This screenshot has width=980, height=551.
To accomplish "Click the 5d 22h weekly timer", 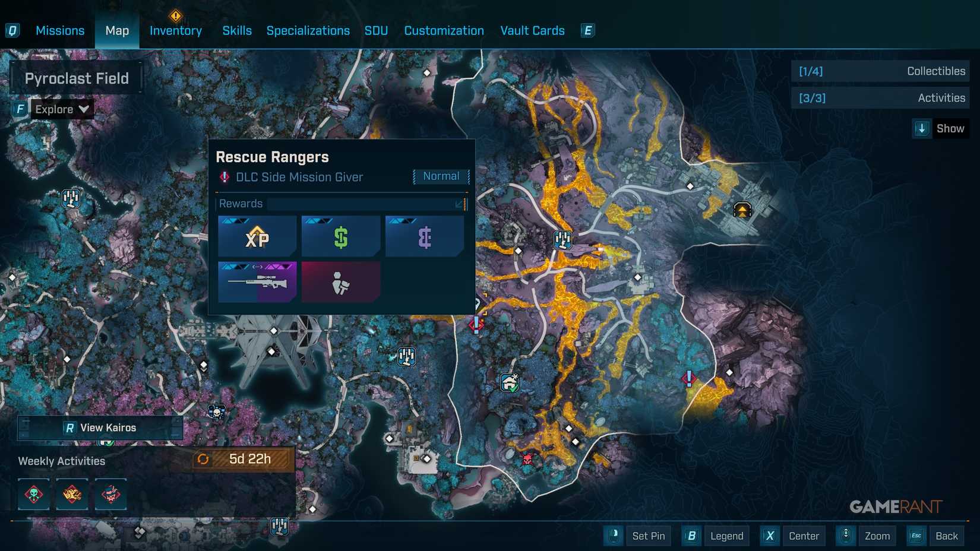I will (x=250, y=459).
